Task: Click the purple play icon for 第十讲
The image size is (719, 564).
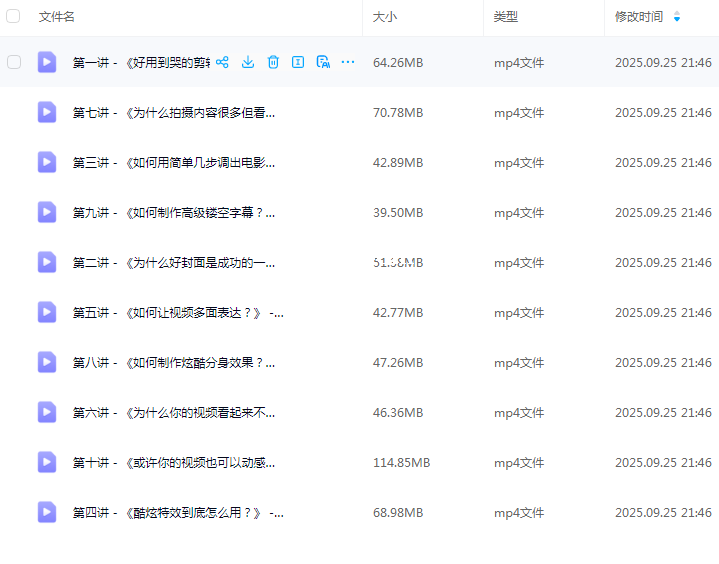Action: [x=47, y=462]
